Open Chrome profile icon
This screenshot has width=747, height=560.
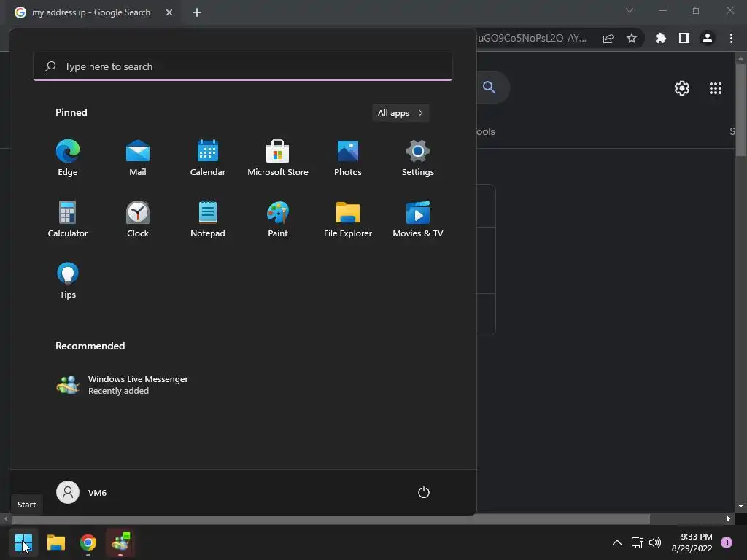708,38
